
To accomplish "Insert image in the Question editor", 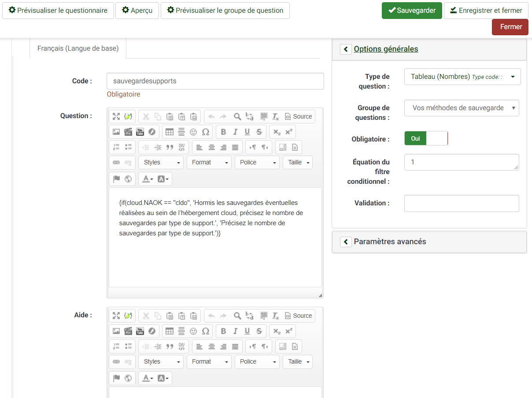I will (x=116, y=132).
